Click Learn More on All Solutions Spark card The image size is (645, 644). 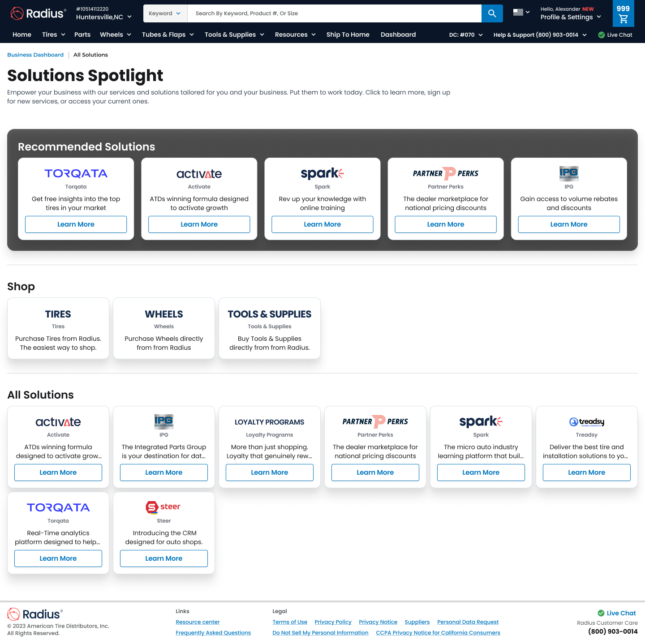pyautogui.click(x=481, y=472)
